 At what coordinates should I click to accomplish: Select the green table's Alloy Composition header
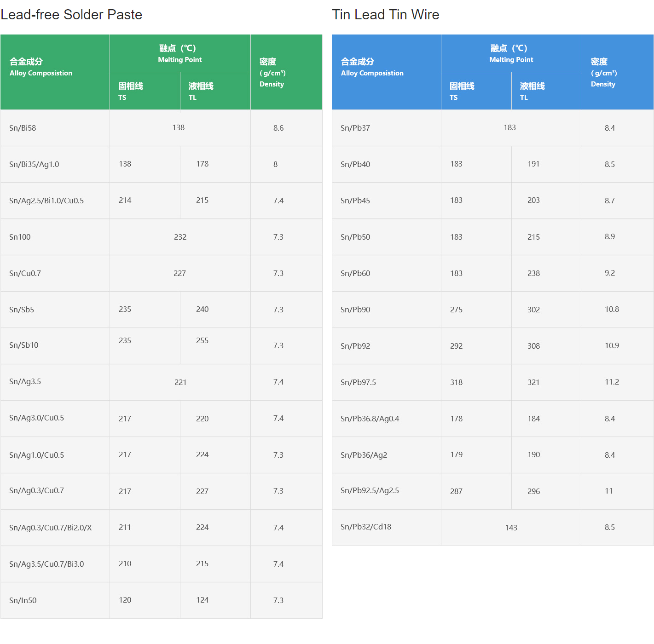(x=41, y=67)
